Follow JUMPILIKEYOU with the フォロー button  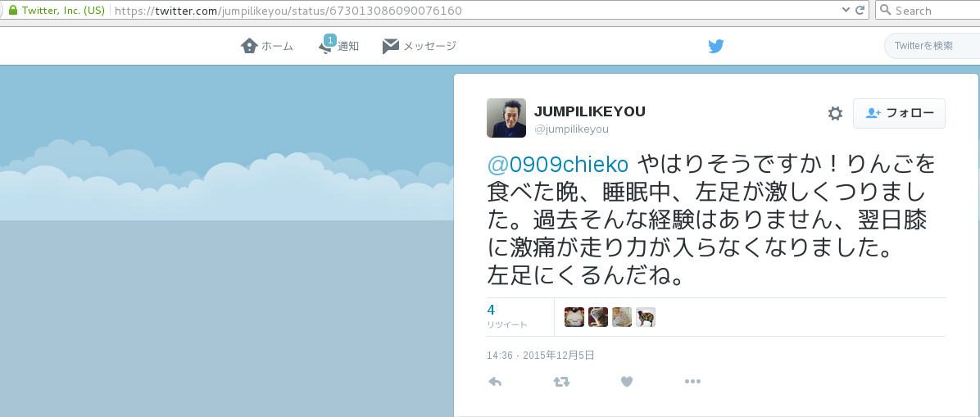[899, 113]
